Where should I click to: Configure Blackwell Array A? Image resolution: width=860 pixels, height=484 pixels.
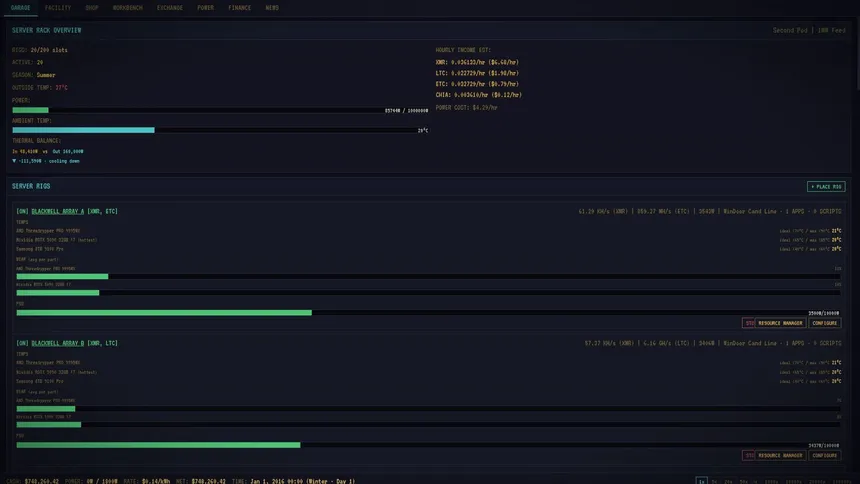click(x=824, y=323)
